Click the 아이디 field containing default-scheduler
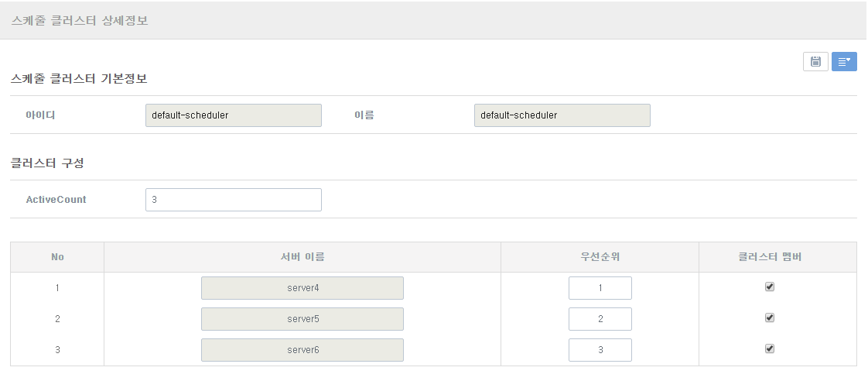The height and width of the screenshot is (381, 868). coord(233,115)
